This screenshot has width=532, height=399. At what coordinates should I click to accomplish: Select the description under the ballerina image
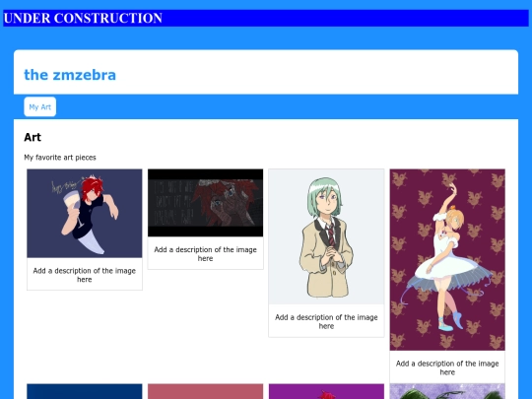tap(447, 367)
